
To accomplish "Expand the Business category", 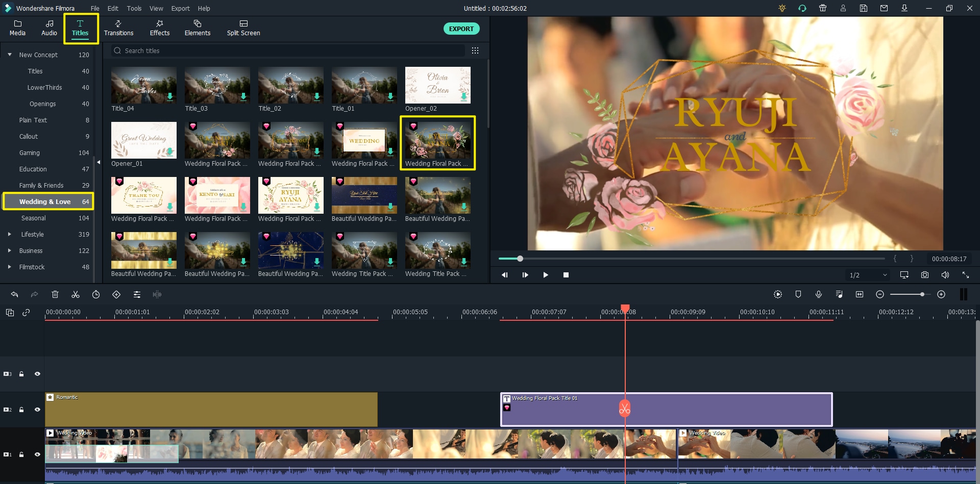I will click(9, 250).
